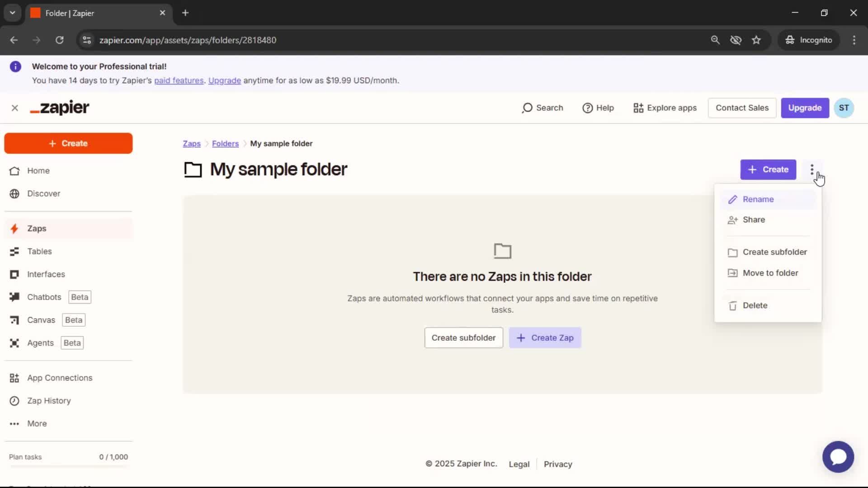This screenshot has height=488, width=868.
Task: Click the Canvas icon
Action: click(x=14, y=320)
